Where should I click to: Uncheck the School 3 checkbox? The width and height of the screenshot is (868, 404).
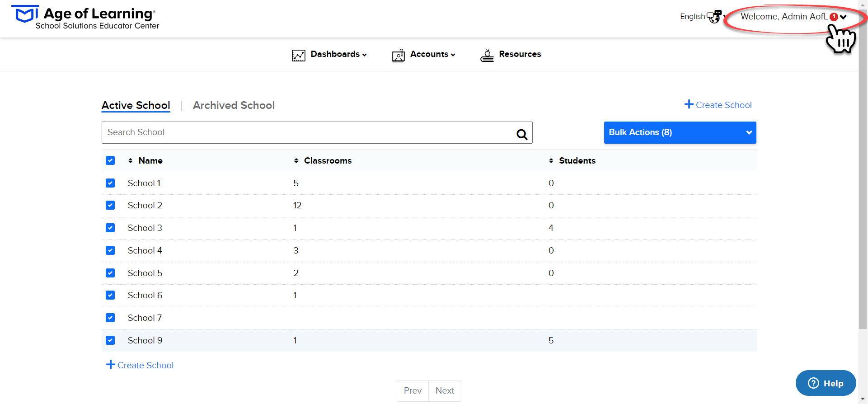click(x=110, y=228)
